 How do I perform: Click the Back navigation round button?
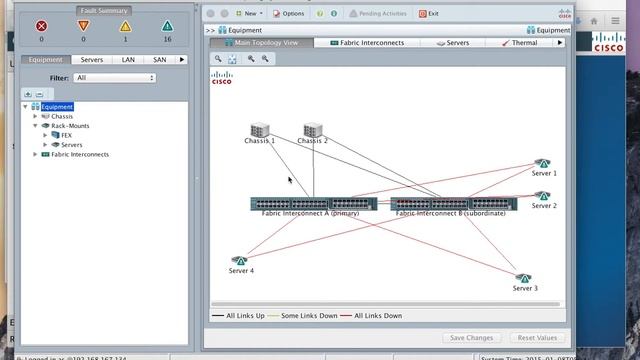(x=211, y=13)
